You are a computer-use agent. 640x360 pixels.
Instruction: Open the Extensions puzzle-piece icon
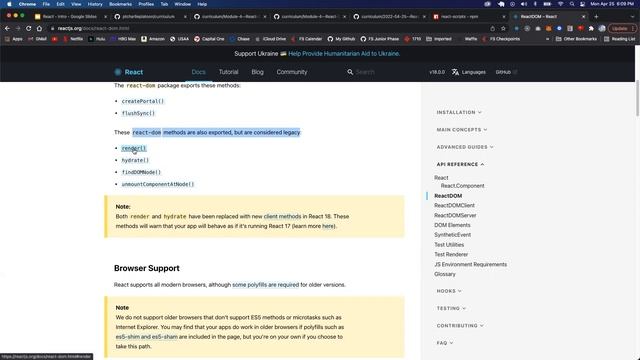pos(591,29)
